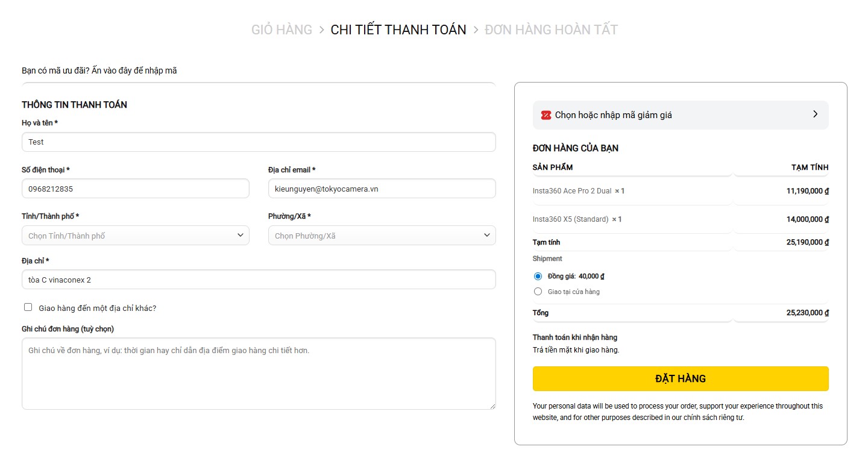Click the chevron arrow on discount code bar
Viewport: 868px width, 470px height.
tap(815, 114)
